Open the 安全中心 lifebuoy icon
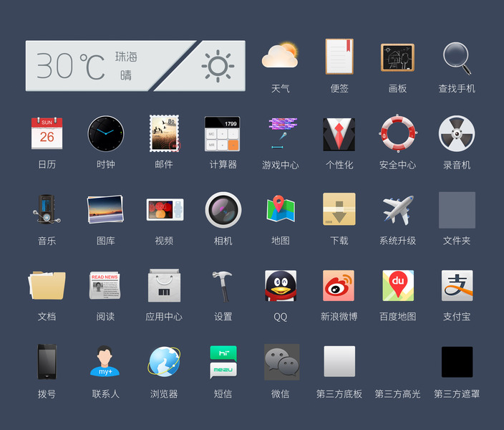 [x=397, y=133]
